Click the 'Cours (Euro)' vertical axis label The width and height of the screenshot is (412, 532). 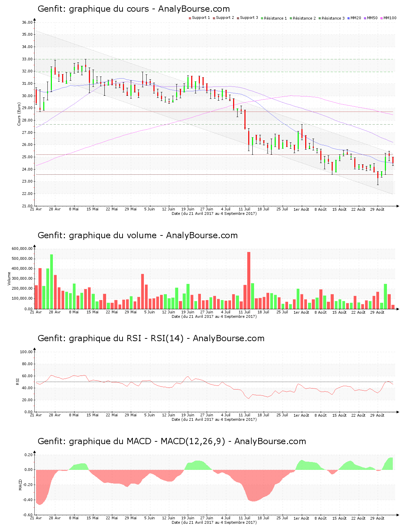(19, 114)
